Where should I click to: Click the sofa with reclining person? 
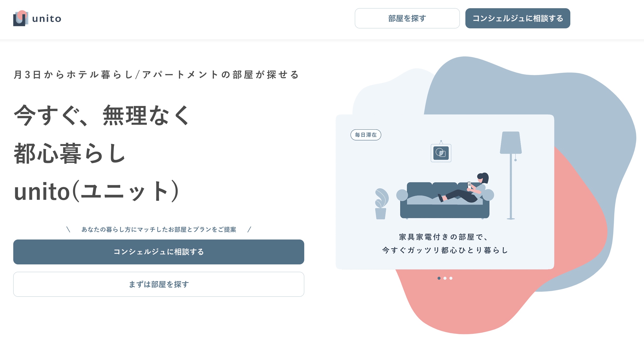(x=445, y=196)
